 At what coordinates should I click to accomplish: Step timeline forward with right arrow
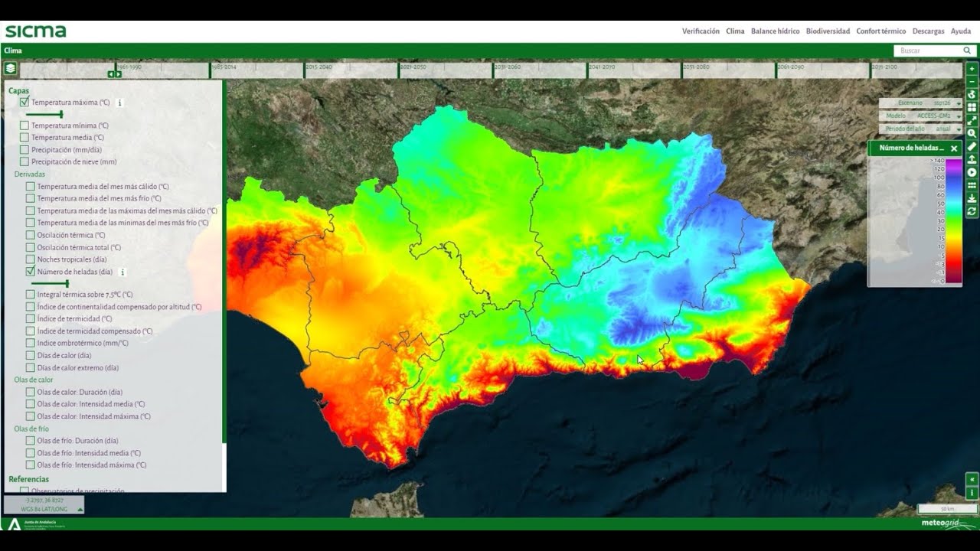(x=118, y=74)
